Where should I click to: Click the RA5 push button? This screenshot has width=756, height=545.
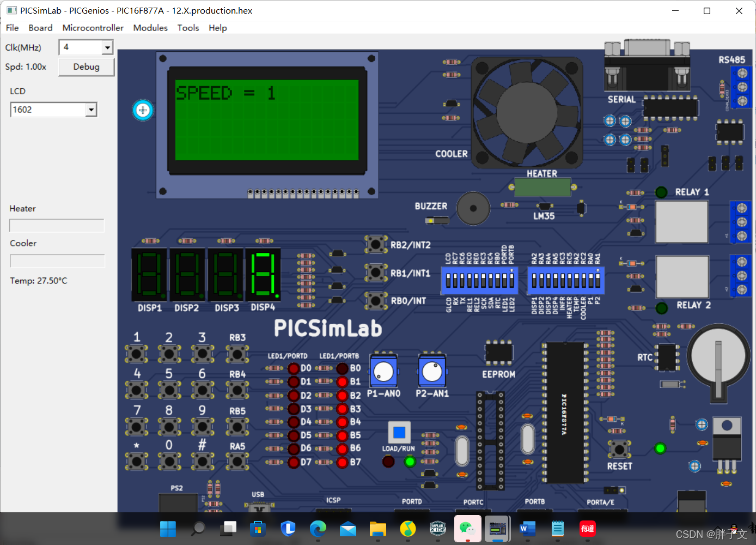[x=237, y=462]
